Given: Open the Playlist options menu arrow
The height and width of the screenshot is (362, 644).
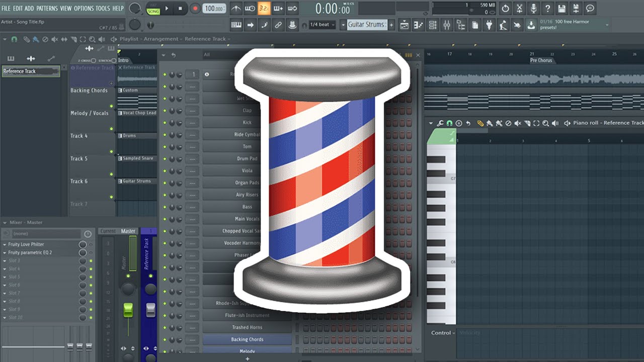Looking at the screenshot, I should pos(5,39).
